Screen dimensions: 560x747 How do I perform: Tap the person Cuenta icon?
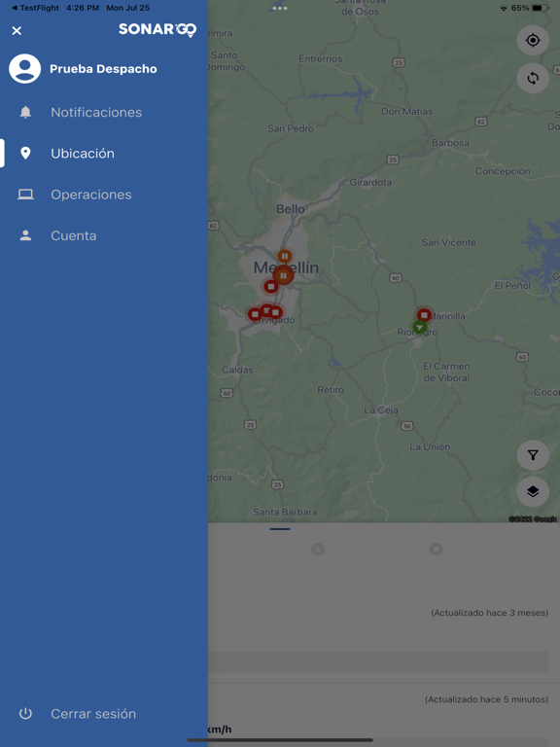[x=25, y=235]
